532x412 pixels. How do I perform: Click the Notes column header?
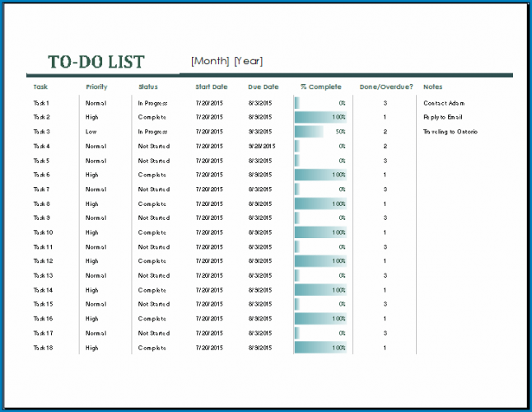point(432,87)
